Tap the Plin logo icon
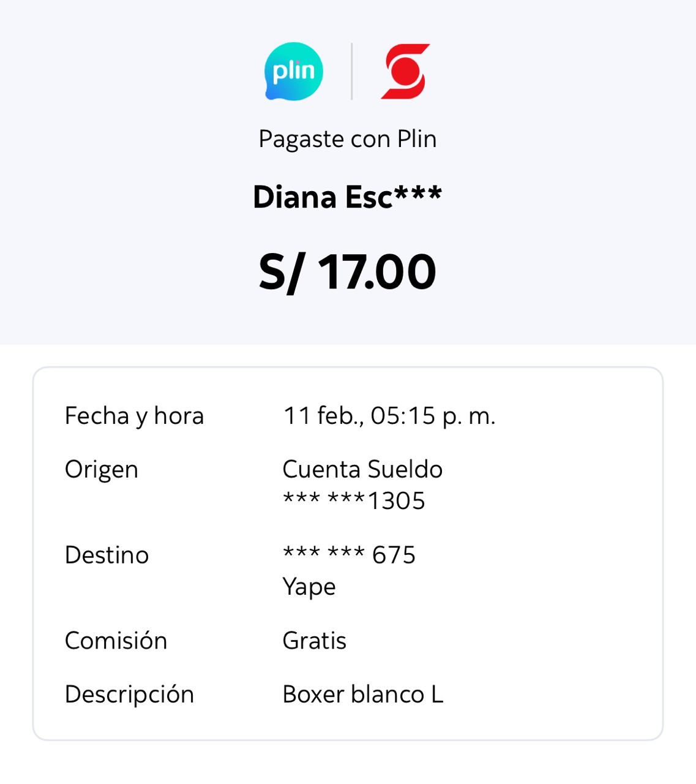Screen dimensions: 696x784 coord(294,72)
